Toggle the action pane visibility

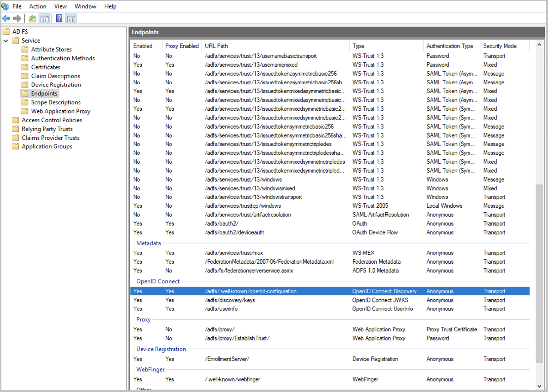[71, 18]
